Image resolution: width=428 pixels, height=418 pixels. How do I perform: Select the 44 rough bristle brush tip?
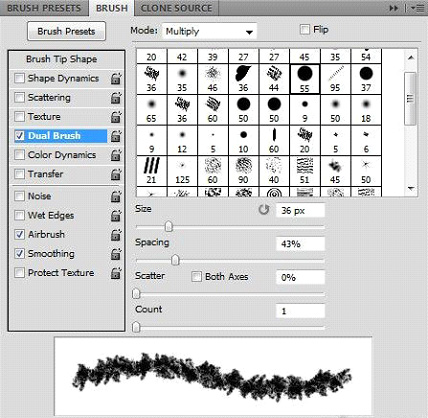[274, 79]
